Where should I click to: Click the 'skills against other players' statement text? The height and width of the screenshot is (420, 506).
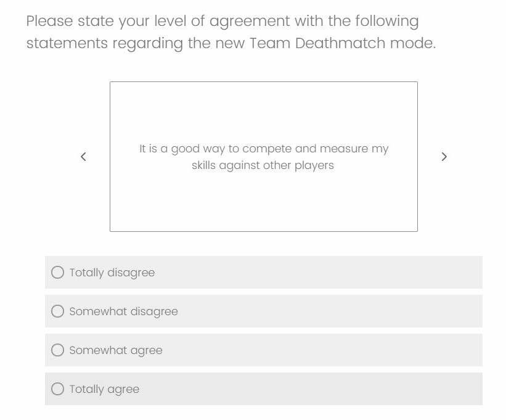(263, 165)
